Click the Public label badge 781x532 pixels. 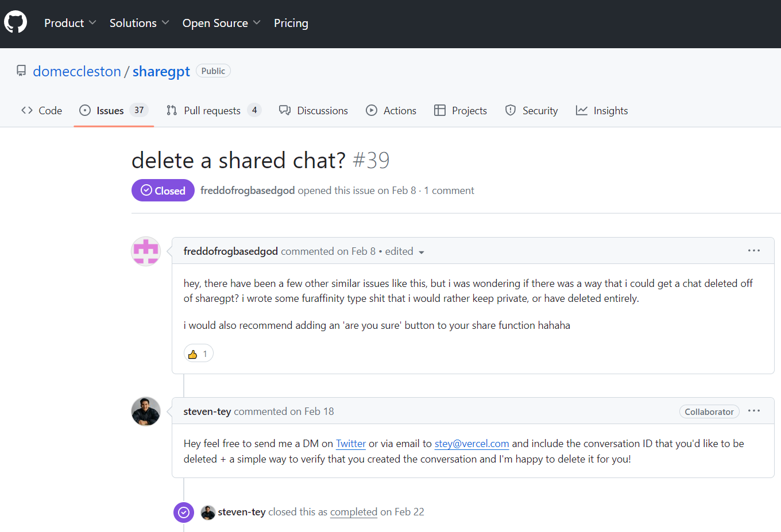pos(213,71)
